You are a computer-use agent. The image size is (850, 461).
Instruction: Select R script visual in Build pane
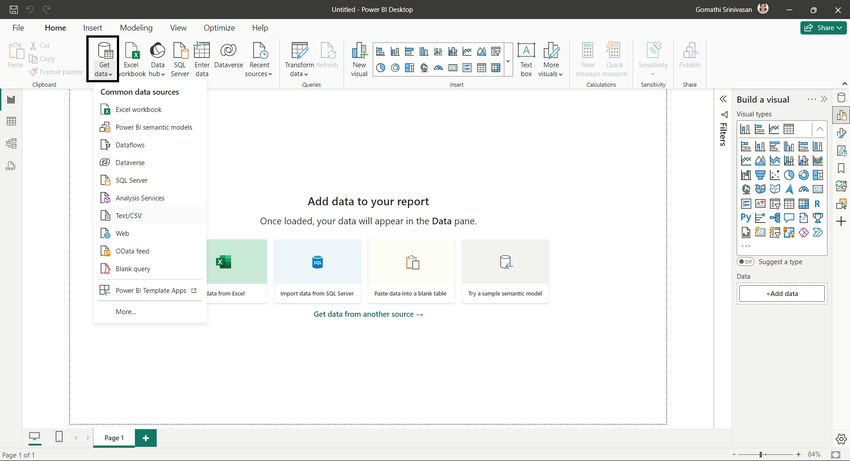[x=817, y=203]
